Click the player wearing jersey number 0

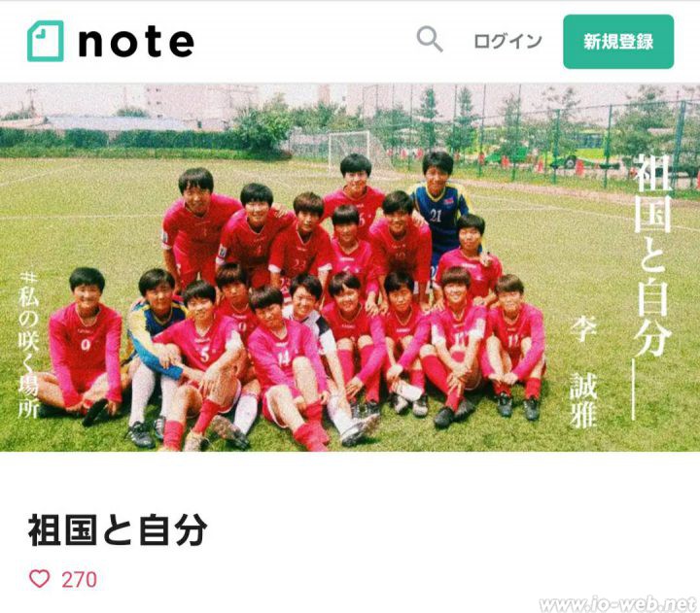tap(81, 344)
